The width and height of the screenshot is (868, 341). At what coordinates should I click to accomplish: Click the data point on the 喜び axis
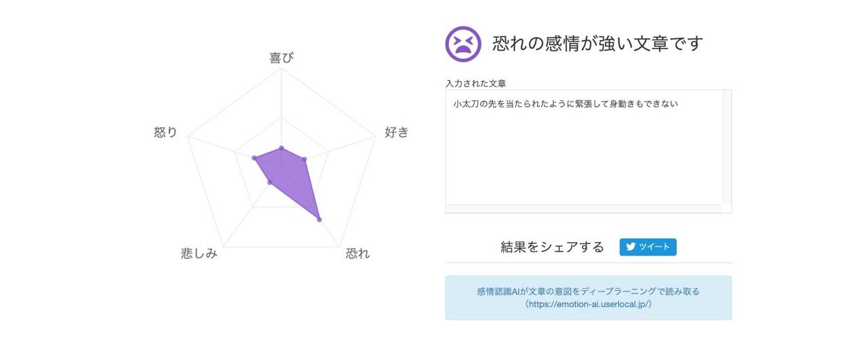tap(281, 148)
